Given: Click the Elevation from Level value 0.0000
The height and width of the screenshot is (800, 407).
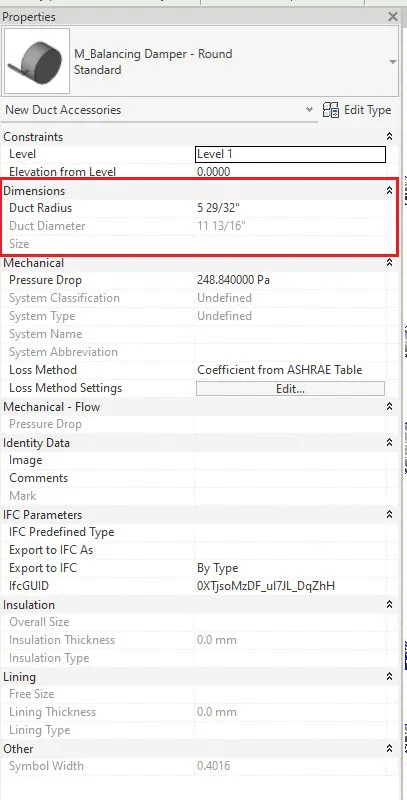Looking at the screenshot, I should [x=214, y=172].
